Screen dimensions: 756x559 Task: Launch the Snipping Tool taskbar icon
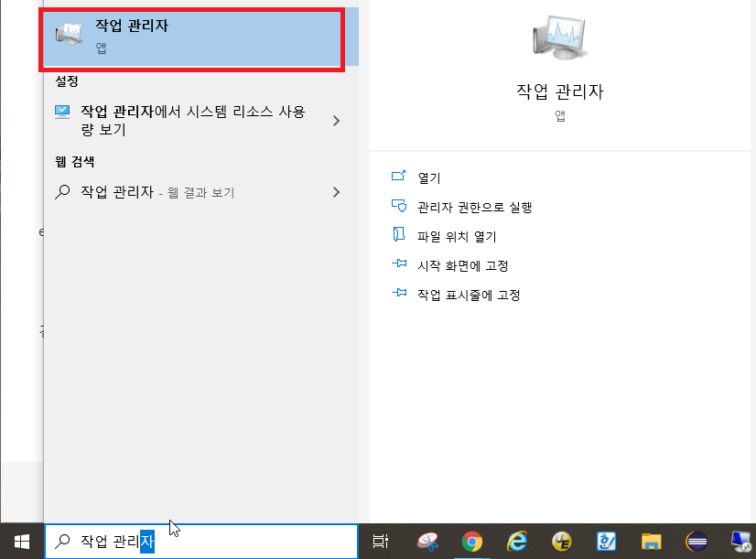click(427, 542)
